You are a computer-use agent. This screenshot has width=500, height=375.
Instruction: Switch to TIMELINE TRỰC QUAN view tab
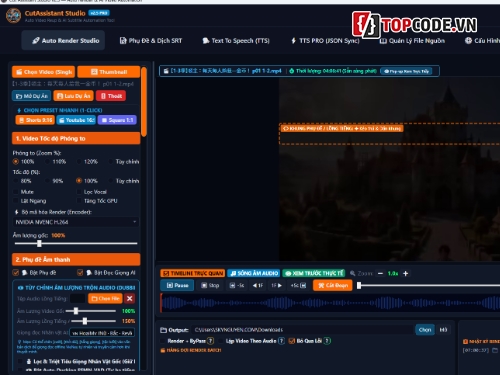(x=193, y=273)
